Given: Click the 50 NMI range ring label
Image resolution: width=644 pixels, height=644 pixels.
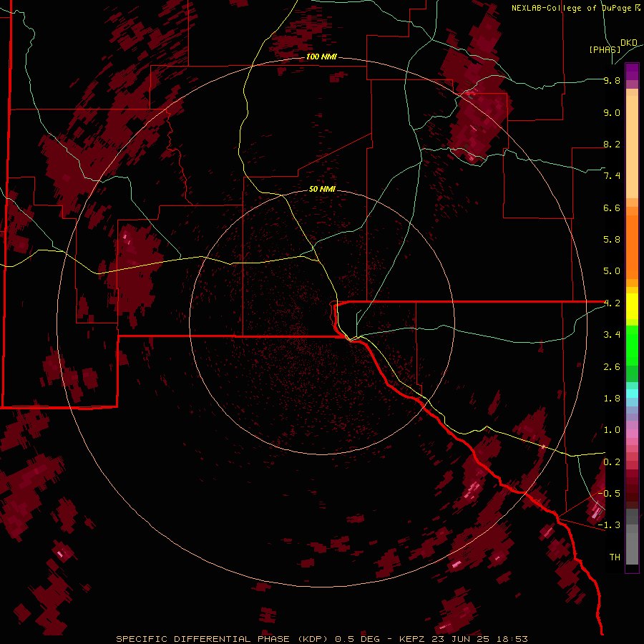Looking at the screenshot, I should (x=323, y=189).
